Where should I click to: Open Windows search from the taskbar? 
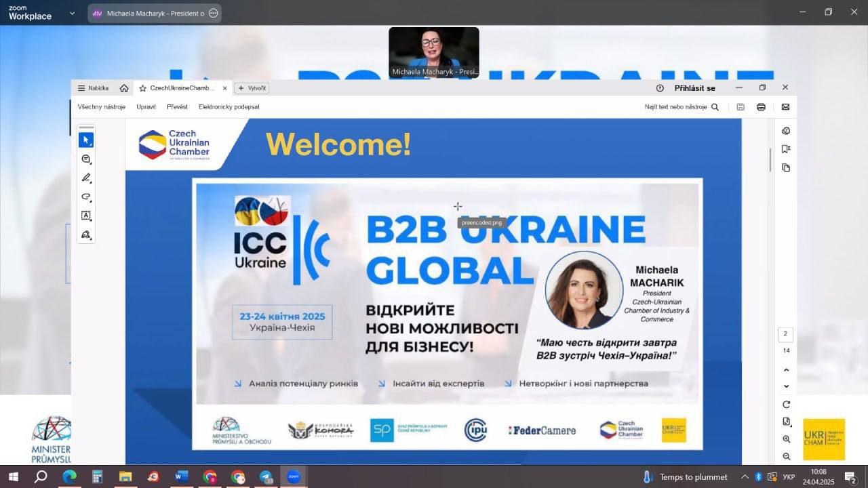pyautogui.click(x=41, y=476)
